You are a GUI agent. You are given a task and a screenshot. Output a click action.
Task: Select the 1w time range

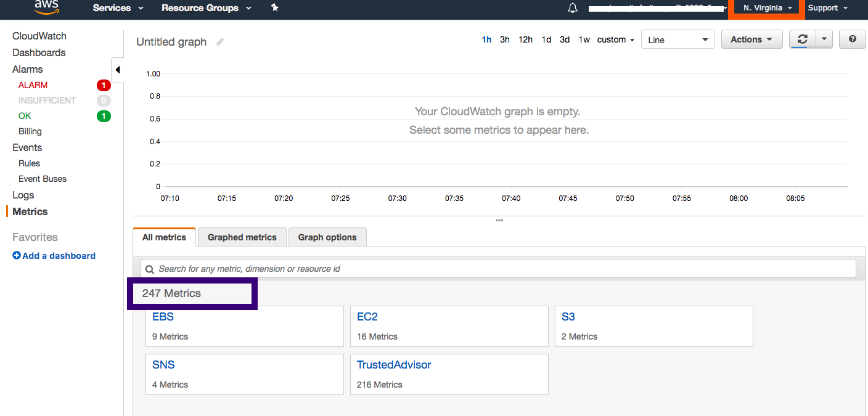tap(584, 39)
